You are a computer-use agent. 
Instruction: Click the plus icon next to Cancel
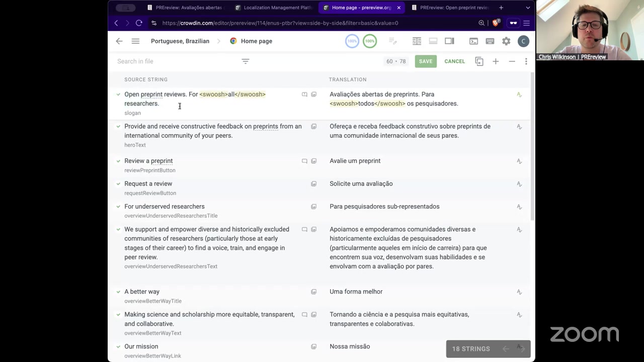(x=496, y=61)
